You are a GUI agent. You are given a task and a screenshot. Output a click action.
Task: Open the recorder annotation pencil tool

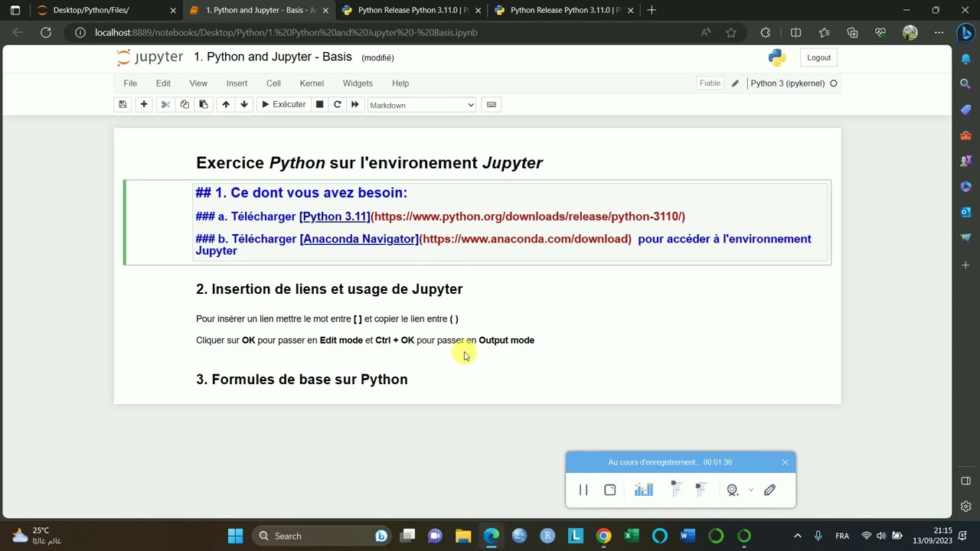[x=770, y=490]
